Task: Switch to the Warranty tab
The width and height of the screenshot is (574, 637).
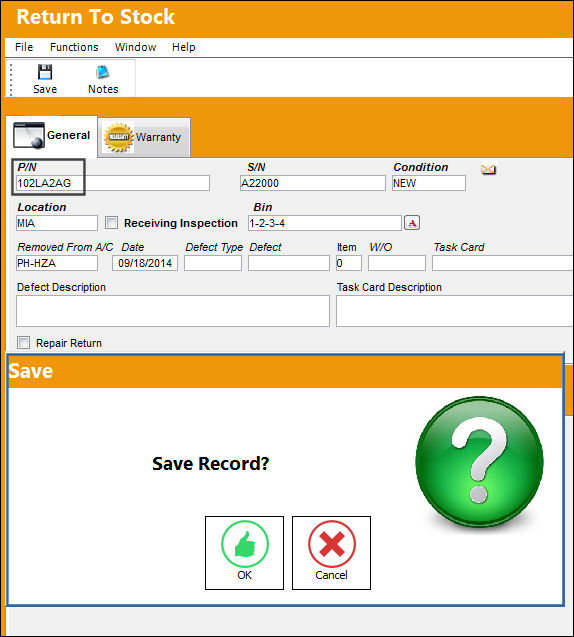Action: point(144,137)
